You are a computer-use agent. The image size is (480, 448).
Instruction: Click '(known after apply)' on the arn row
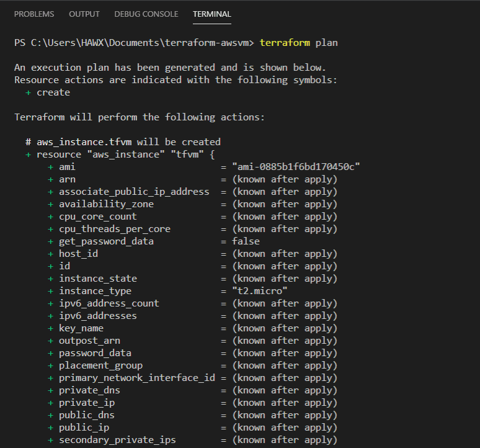pos(285,179)
